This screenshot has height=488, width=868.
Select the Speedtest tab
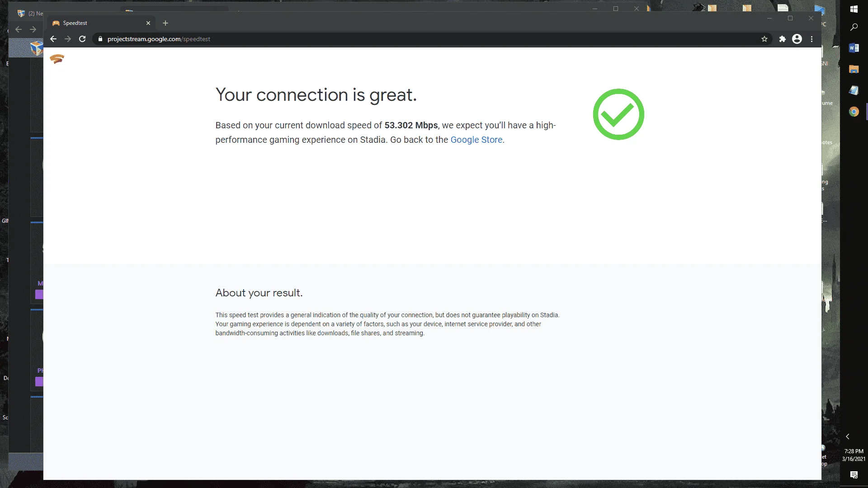[x=101, y=23]
